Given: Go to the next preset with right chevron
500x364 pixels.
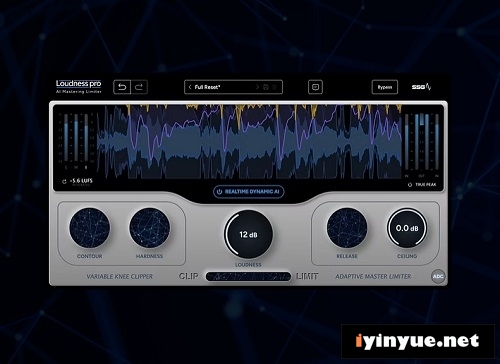Looking at the screenshot, I should click(x=257, y=87).
